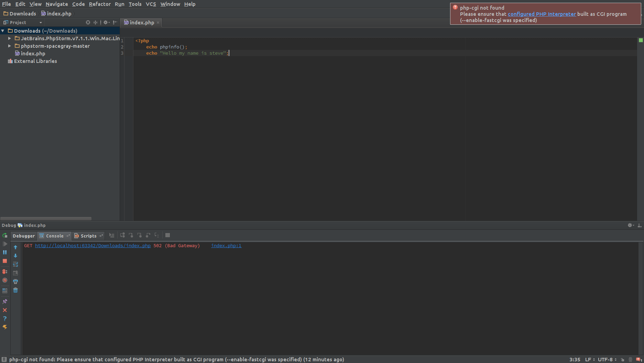This screenshot has height=363, width=644.
Task: Toggle soft wraps in the console
Action: point(15,264)
